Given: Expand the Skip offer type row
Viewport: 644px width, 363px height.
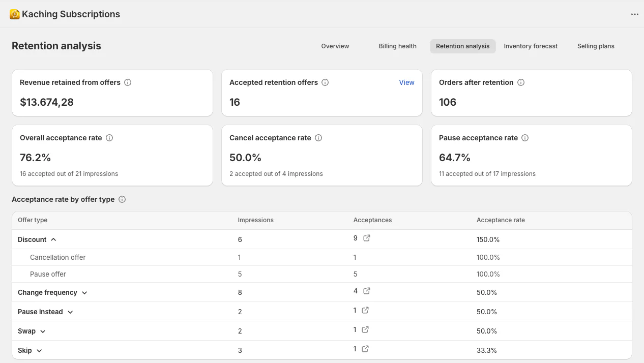Looking at the screenshot, I should pyautogui.click(x=39, y=351).
